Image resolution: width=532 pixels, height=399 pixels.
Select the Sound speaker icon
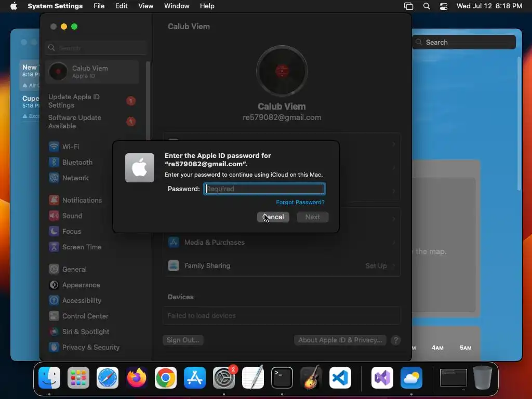54,216
